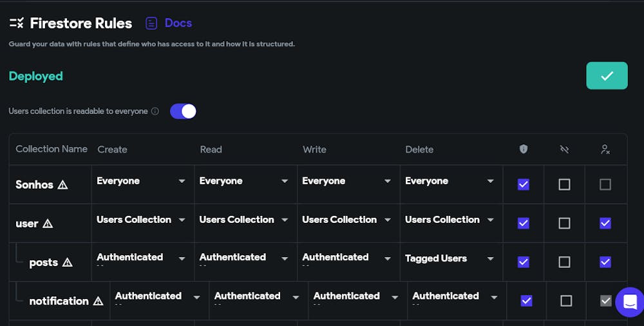The width and height of the screenshot is (644, 326).
Task: Click the Firestore Rules header icon
Action: [x=16, y=23]
